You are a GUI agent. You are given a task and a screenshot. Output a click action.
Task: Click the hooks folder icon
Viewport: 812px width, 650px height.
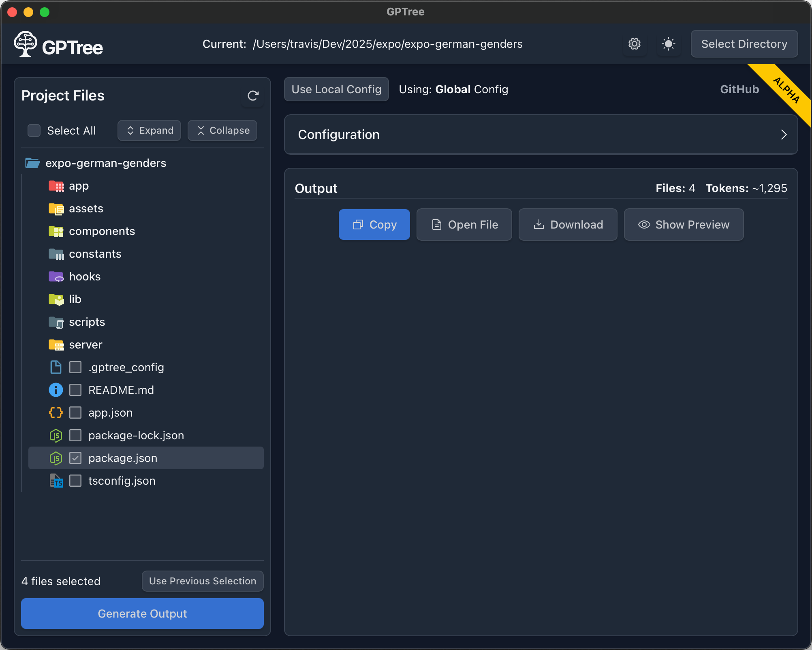56,277
